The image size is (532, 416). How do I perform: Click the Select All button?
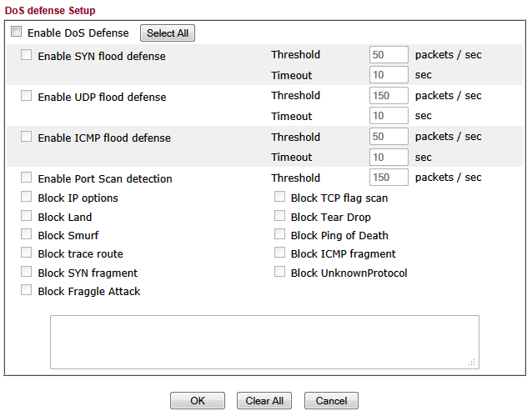click(x=168, y=33)
